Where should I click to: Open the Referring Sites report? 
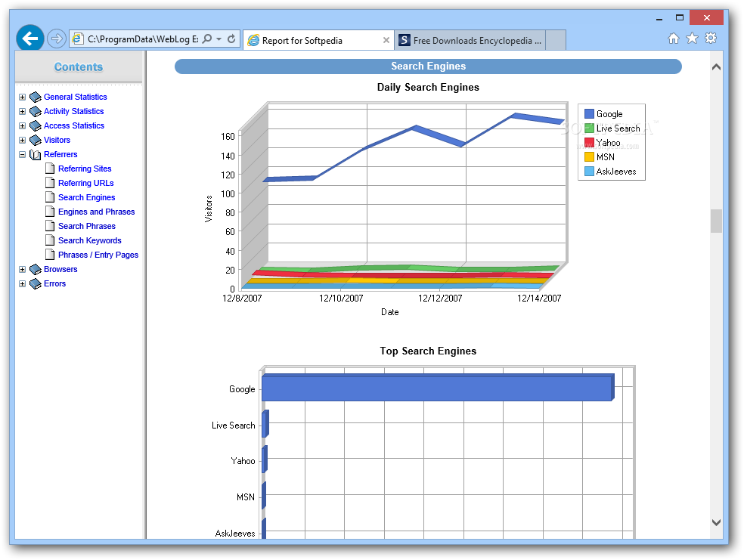point(85,169)
